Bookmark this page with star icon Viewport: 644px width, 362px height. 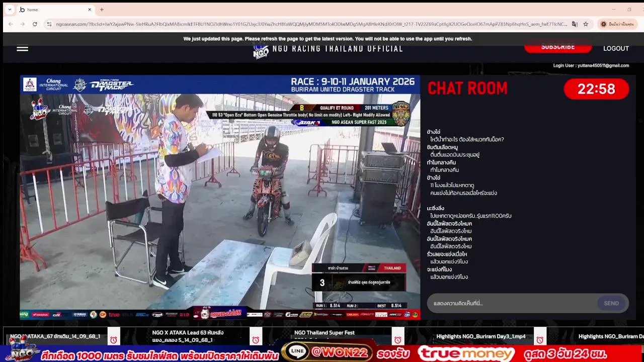pos(586,24)
